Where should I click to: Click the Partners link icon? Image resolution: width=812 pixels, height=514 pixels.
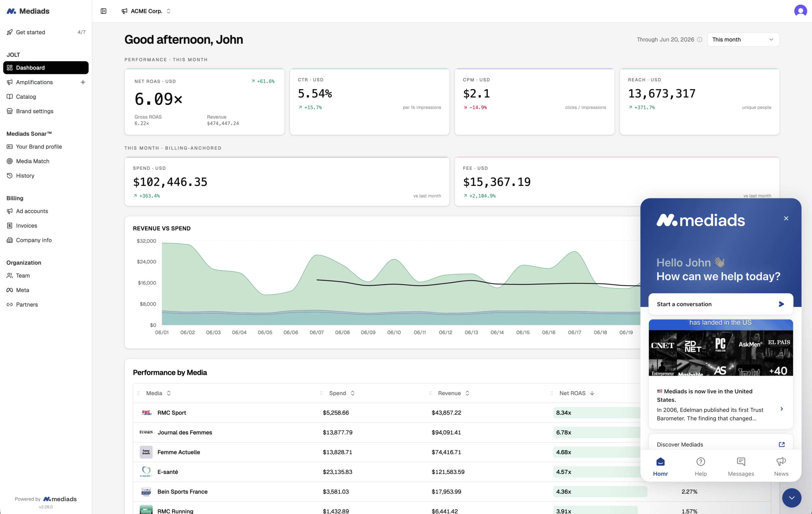[x=10, y=304]
